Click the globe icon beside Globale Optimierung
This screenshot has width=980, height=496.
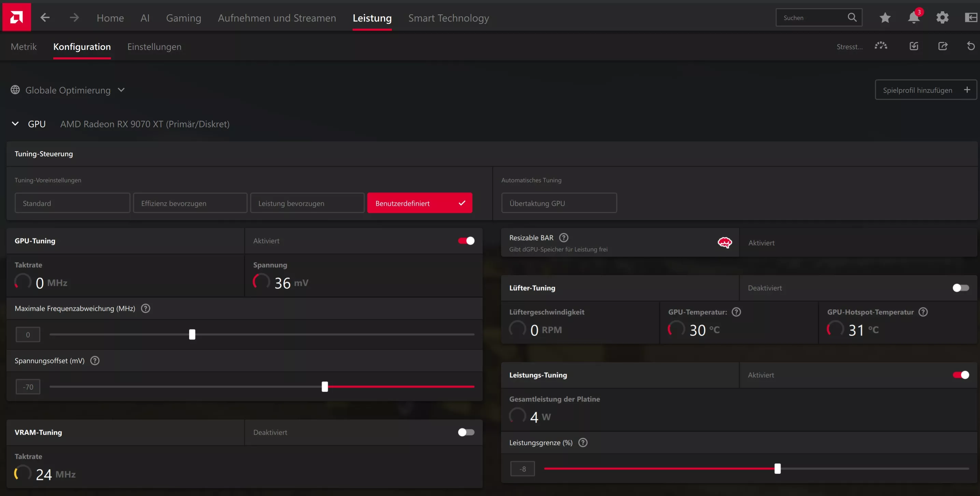[15, 90]
